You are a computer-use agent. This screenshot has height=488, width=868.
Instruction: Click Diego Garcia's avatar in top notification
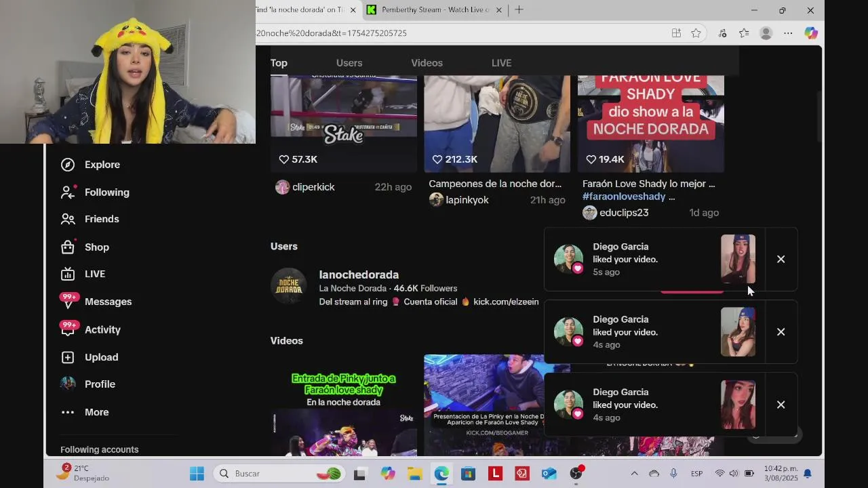tap(568, 259)
